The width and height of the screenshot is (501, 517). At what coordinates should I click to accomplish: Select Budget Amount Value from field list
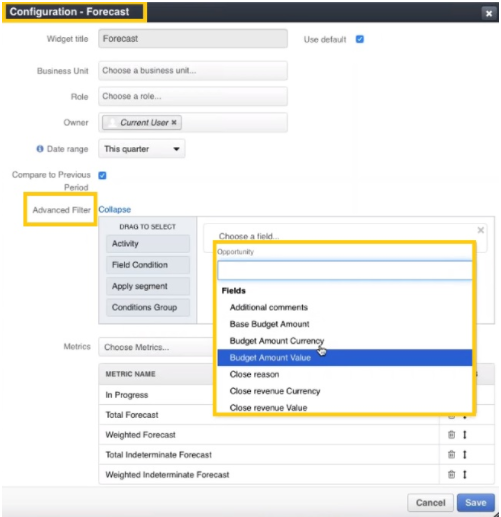[345, 358]
